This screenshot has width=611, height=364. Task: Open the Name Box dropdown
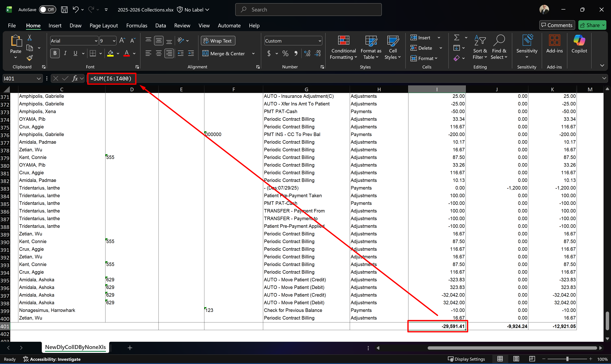pyautogui.click(x=39, y=79)
